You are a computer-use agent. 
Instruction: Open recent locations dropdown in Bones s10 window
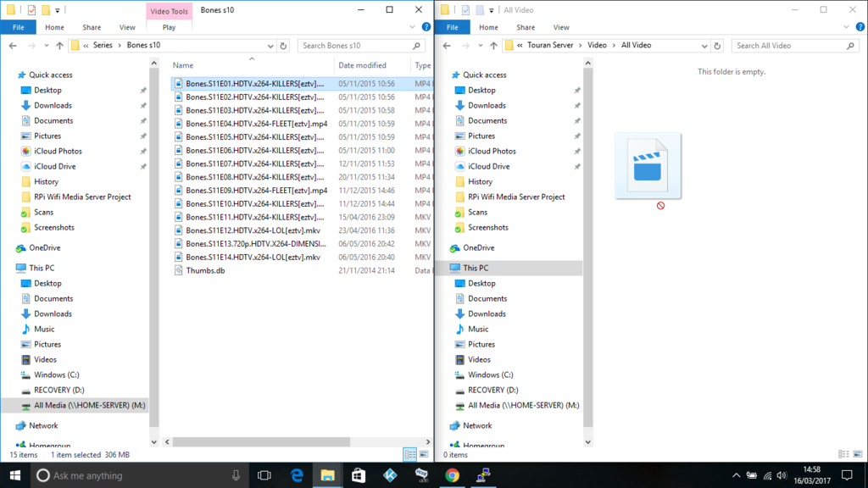click(46, 46)
